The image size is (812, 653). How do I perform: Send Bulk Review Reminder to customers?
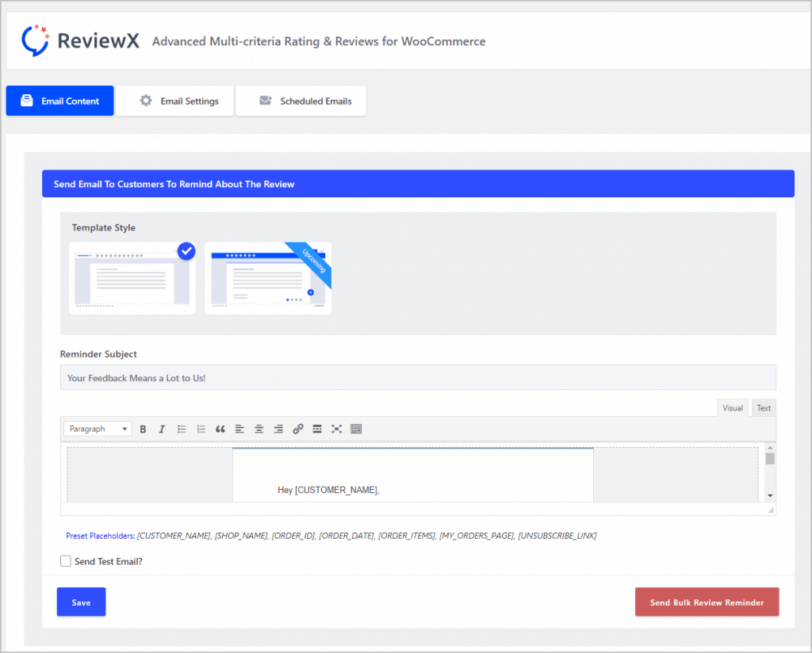tap(707, 601)
